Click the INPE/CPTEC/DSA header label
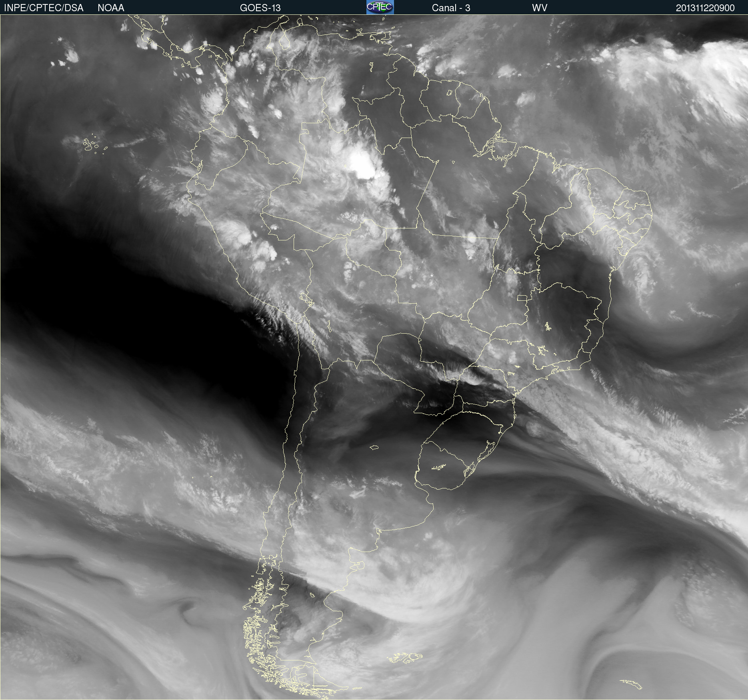The height and width of the screenshot is (700, 748). [x=44, y=8]
